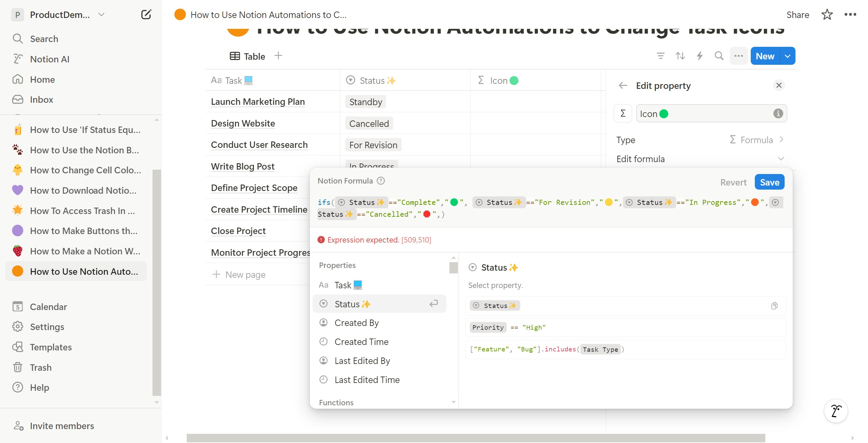Click the sort arrows icon

[x=680, y=56]
